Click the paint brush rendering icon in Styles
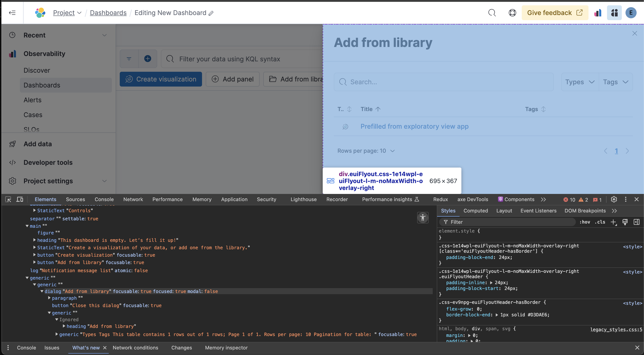Image resolution: width=644 pixels, height=355 pixels. coord(625,222)
